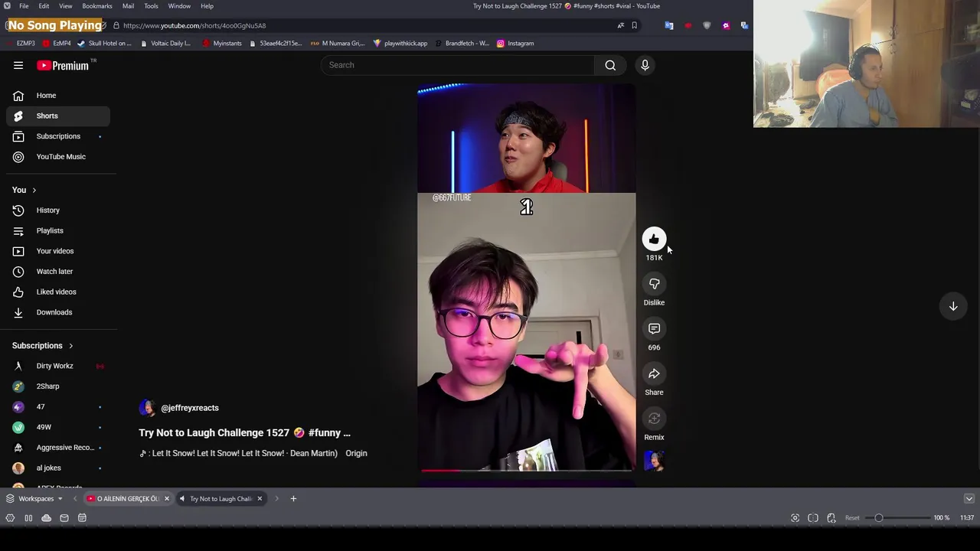Open the Window menu
This screenshot has height=551, width=980.
pos(179,6)
